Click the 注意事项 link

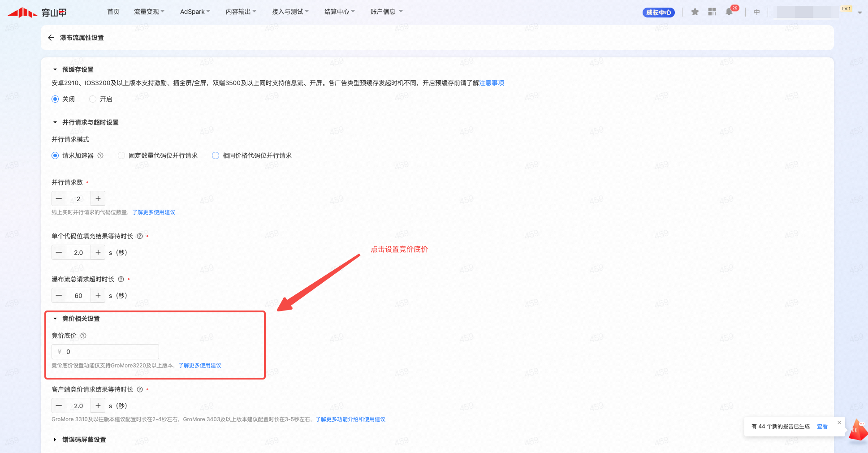[x=492, y=83]
